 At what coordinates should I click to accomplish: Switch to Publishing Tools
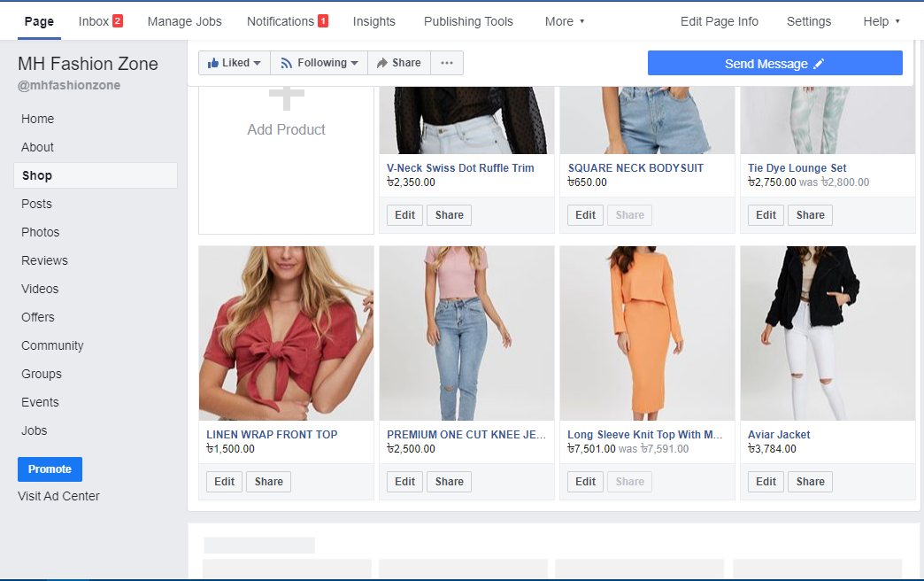click(468, 21)
